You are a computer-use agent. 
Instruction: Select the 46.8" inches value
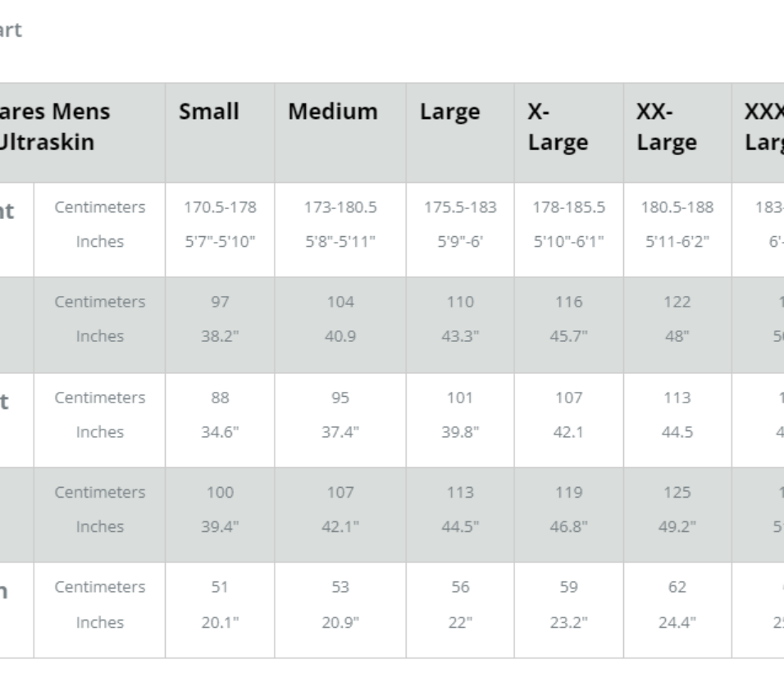[x=569, y=526]
